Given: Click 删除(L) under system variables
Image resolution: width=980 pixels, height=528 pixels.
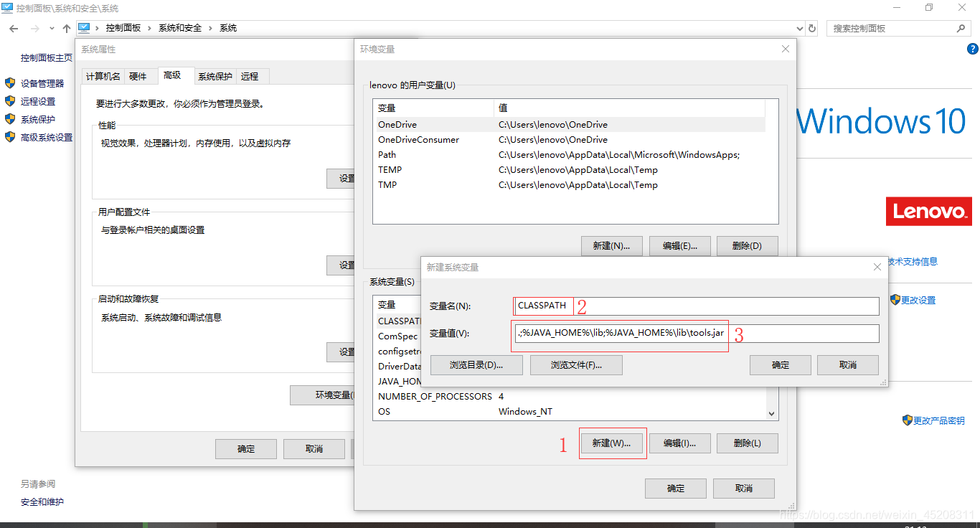Looking at the screenshot, I should tap(747, 443).
